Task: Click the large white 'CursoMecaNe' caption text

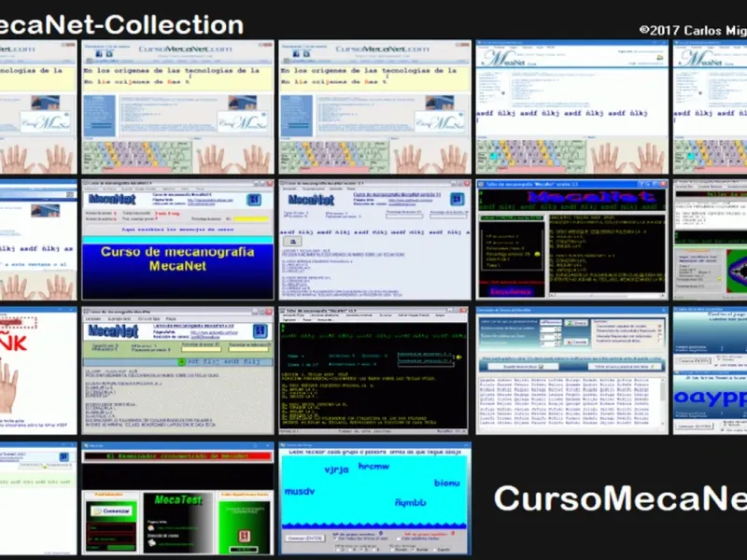Action: click(620, 498)
